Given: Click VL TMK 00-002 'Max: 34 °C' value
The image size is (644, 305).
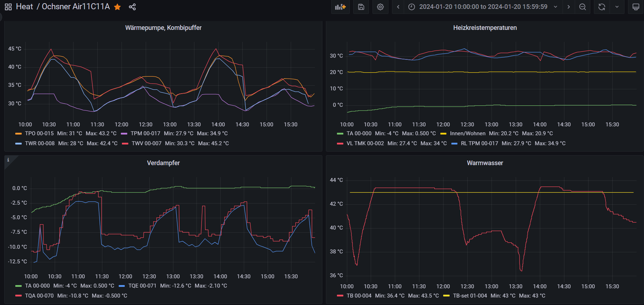Looking at the screenshot, I should point(434,143).
